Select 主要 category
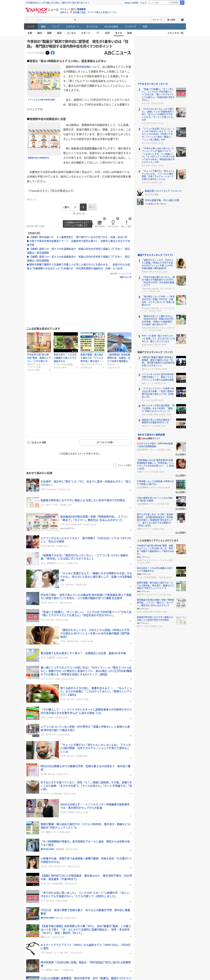Viewport: 210px width, 980px height. click(30, 33)
